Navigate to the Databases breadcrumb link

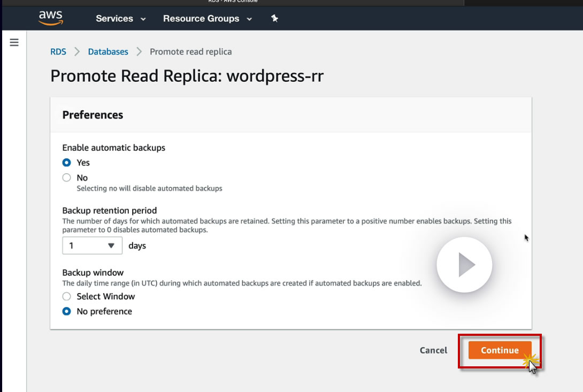click(108, 52)
